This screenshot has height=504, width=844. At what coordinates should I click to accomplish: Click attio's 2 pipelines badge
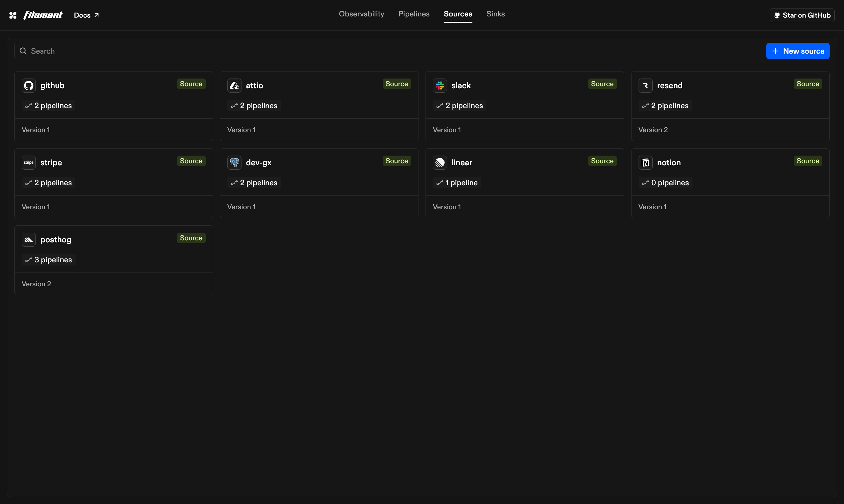point(254,105)
